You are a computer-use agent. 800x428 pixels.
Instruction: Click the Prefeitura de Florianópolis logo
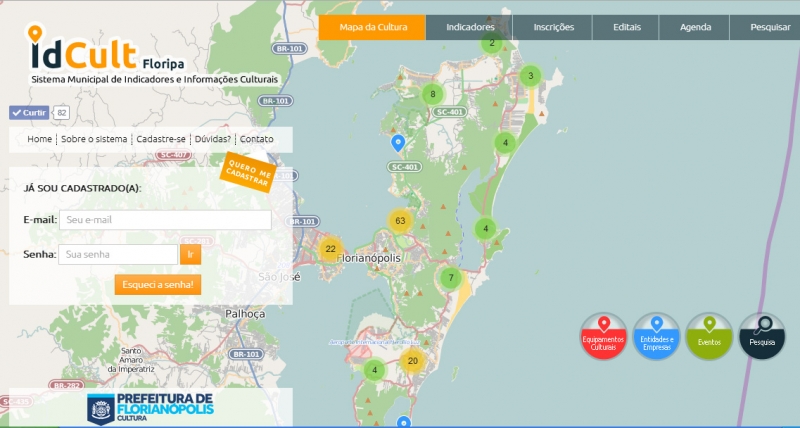pos(150,408)
